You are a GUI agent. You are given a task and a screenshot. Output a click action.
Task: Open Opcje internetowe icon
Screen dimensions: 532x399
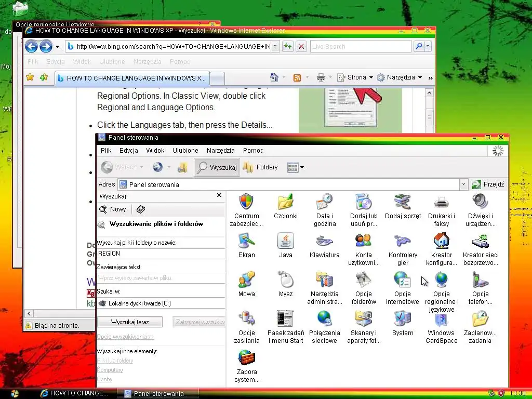403,288
